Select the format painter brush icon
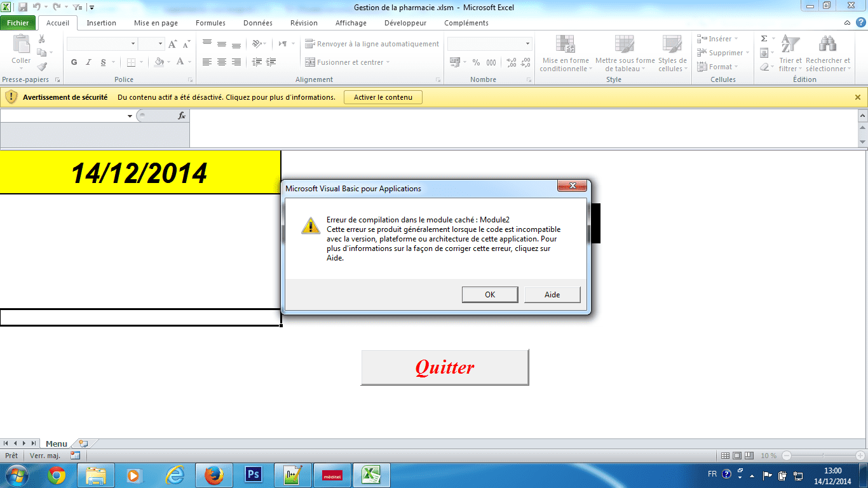The height and width of the screenshot is (488, 868). click(x=42, y=66)
